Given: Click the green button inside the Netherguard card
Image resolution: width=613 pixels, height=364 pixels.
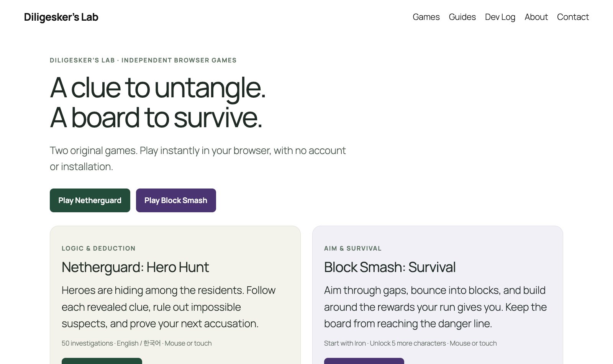Looking at the screenshot, I should pos(102,361).
